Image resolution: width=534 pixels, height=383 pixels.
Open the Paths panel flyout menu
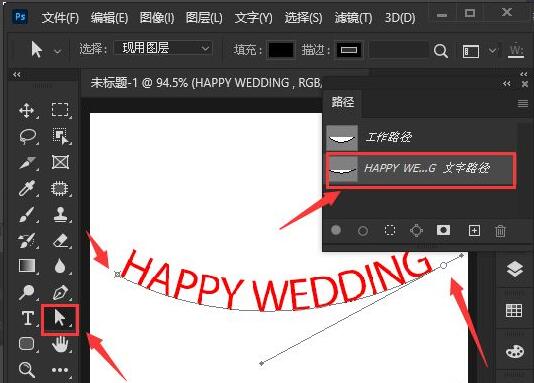[x=523, y=103]
